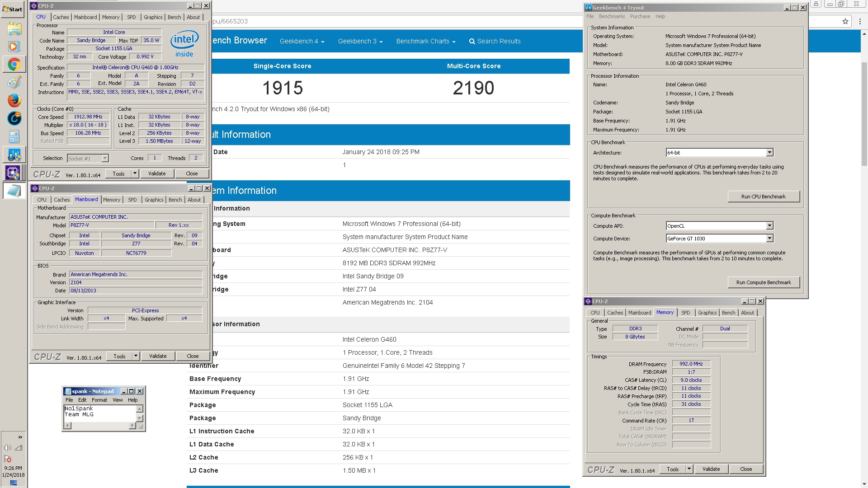
Task: Click Run Compute Benchmark button
Action: (x=764, y=282)
